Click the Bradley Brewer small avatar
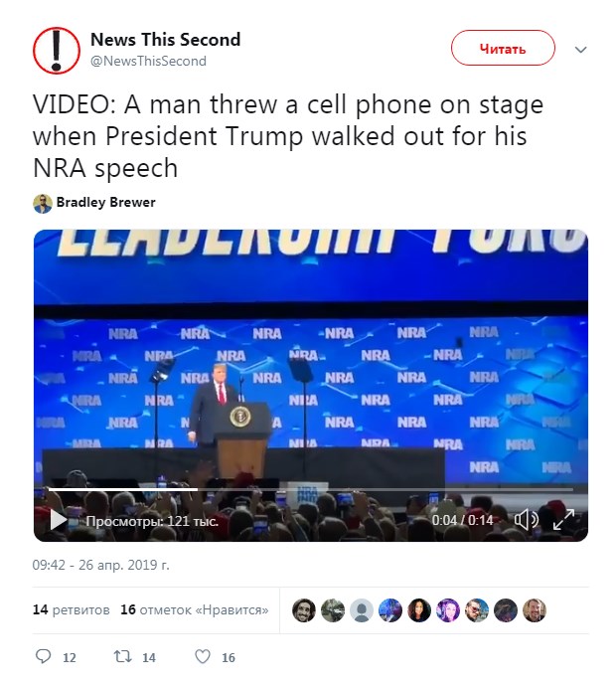 [43, 203]
